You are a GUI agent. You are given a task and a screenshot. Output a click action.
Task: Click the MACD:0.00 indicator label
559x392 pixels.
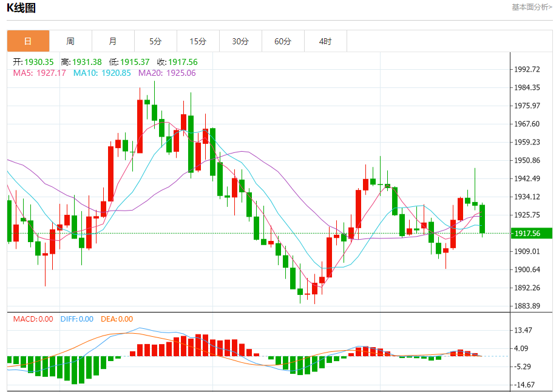[x=33, y=319]
